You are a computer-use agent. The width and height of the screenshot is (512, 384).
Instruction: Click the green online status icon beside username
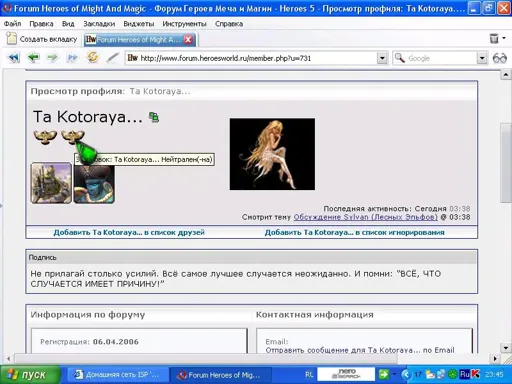click(x=154, y=117)
